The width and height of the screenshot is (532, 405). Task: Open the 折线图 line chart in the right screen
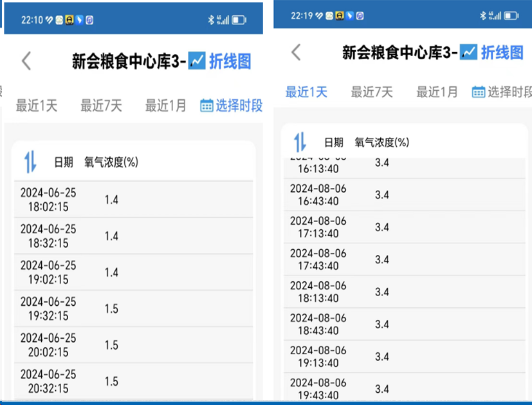coord(492,52)
